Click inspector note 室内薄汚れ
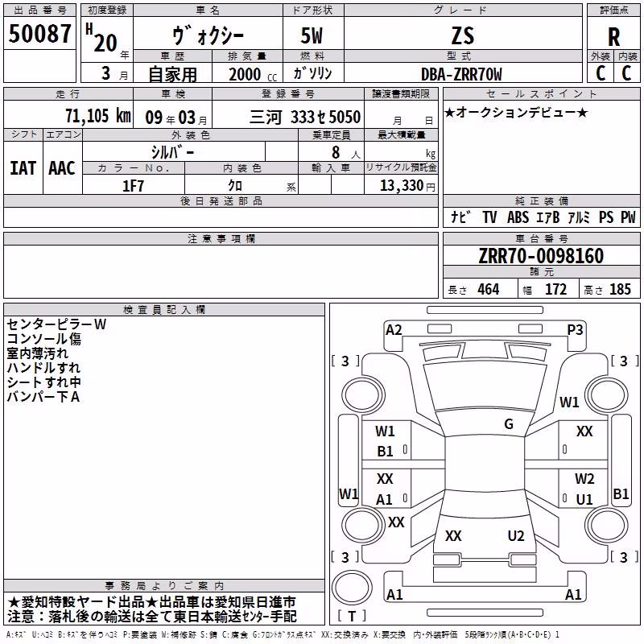 (37, 353)
